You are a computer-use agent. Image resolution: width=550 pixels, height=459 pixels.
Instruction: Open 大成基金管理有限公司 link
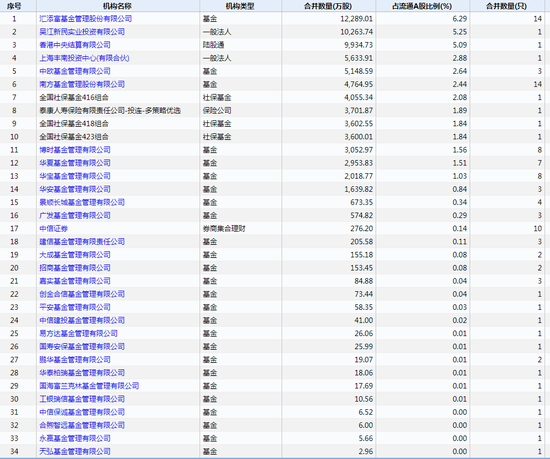coord(75,255)
